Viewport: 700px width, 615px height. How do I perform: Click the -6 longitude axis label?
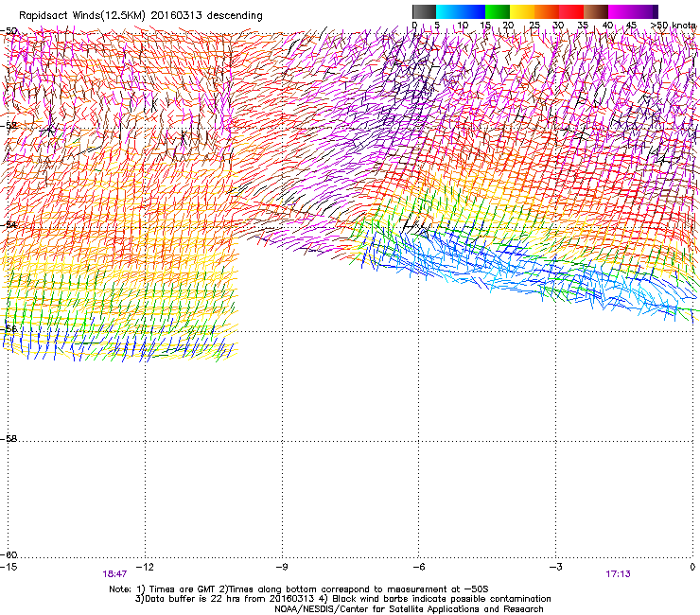pyautogui.click(x=418, y=567)
